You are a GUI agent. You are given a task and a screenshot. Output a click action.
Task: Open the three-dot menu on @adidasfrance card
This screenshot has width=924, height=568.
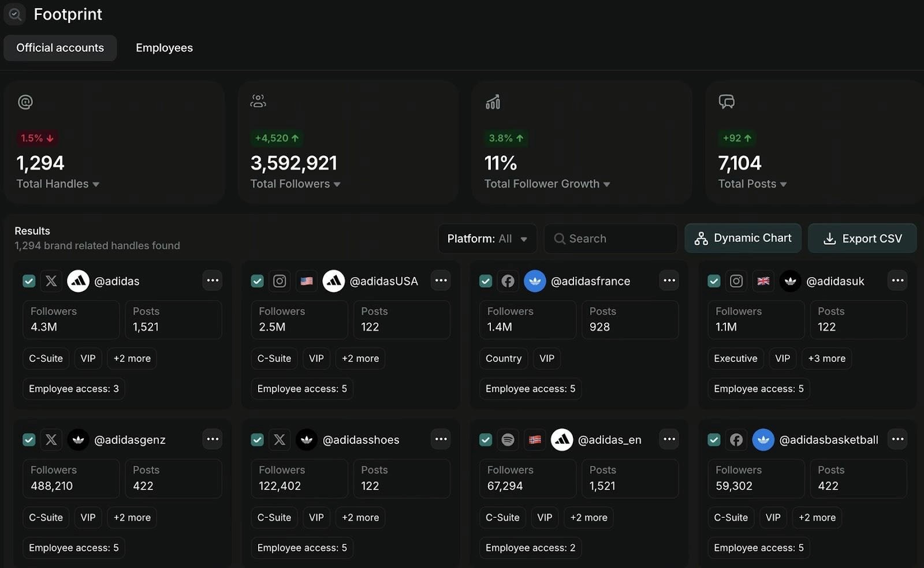pos(669,281)
